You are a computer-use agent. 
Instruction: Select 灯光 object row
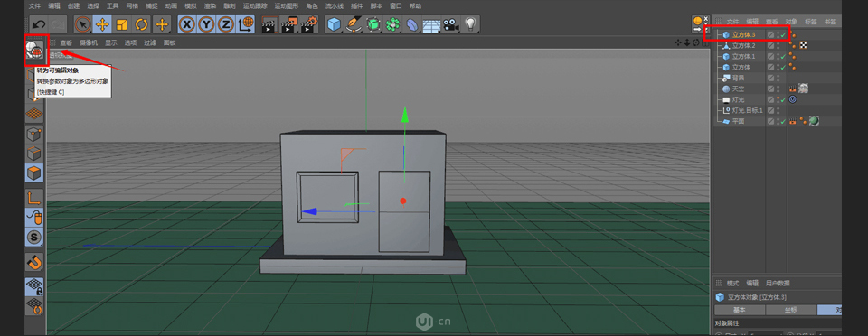click(x=739, y=99)
